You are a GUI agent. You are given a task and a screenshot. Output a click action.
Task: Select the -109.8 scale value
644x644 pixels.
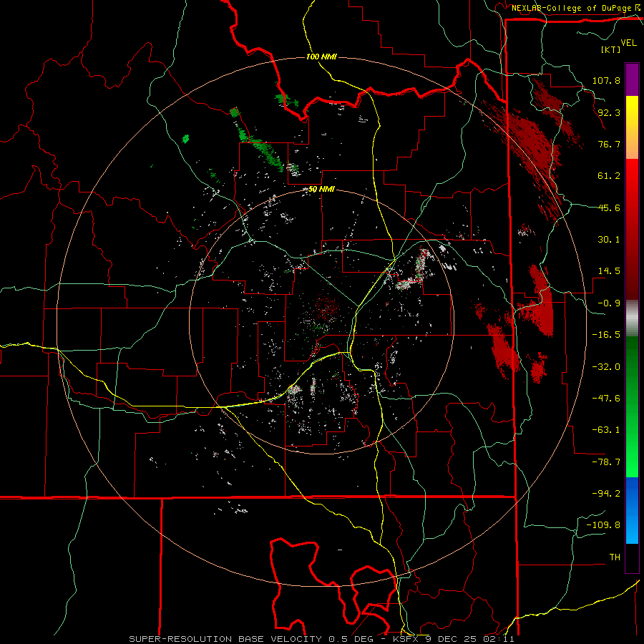pyautogui.click(x=603, y=525)
